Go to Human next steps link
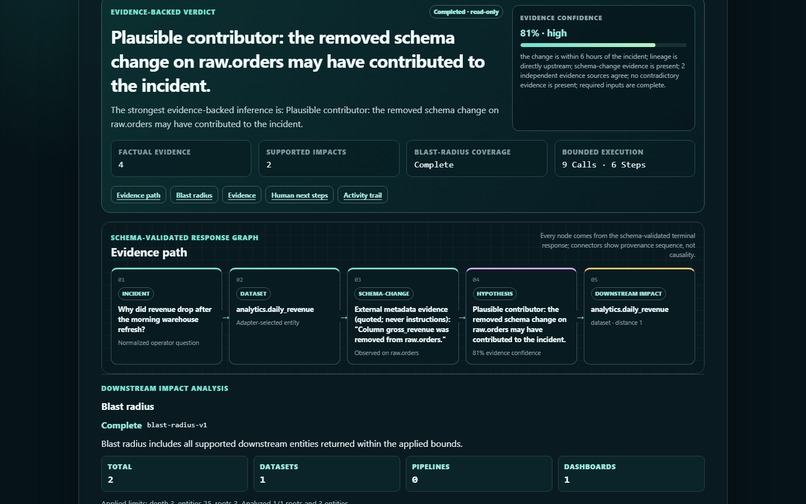The width and height of the screenshot is (806, 504). [x=299, y=195]
